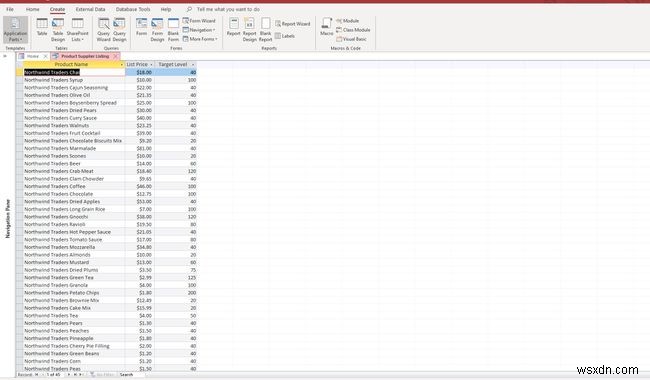Jump to first record in navigation bar

36,375
